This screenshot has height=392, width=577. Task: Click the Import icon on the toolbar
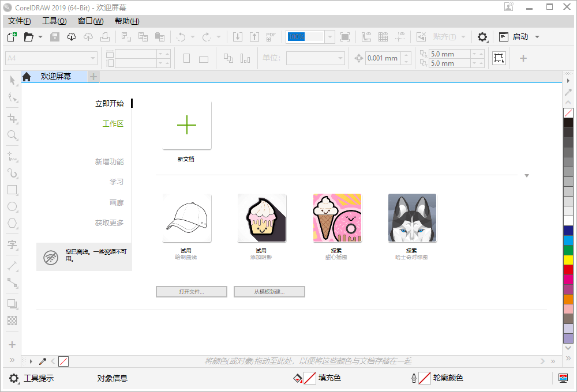tap(238, 36)
